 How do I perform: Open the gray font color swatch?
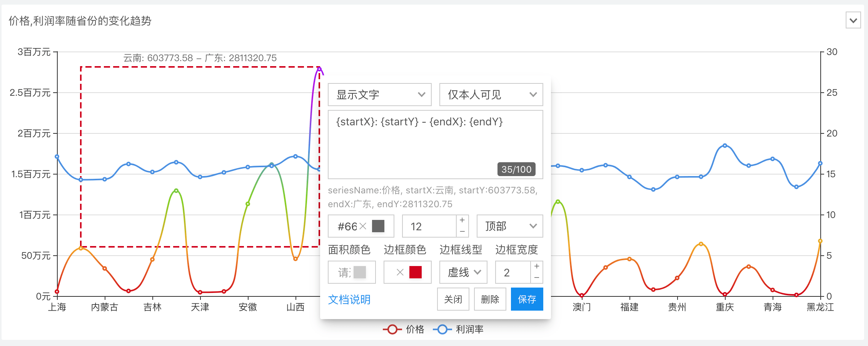pos(378,226)
